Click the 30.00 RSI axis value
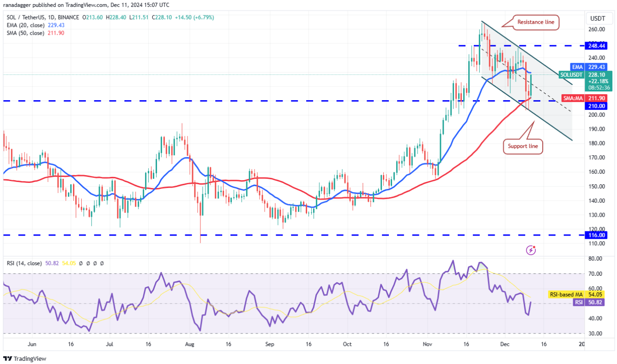Image resolution: width=617 pixels, height=364 pixels. point(595,334)
